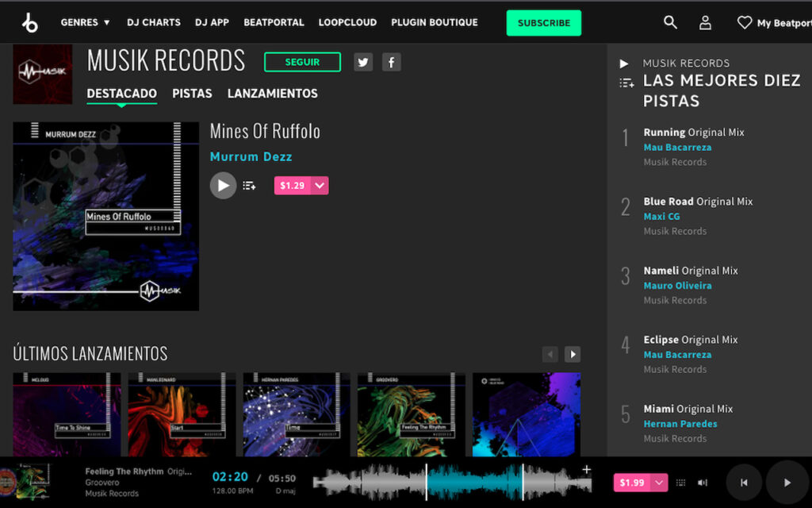Open Start release cover by Manleonard
Image resolution: width=812 pixels, height=508 pixels.
[182, 414]
